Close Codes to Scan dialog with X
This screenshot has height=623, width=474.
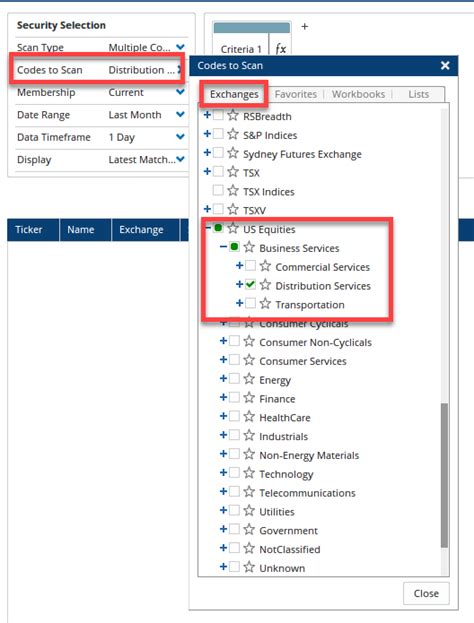click(445, 66)
